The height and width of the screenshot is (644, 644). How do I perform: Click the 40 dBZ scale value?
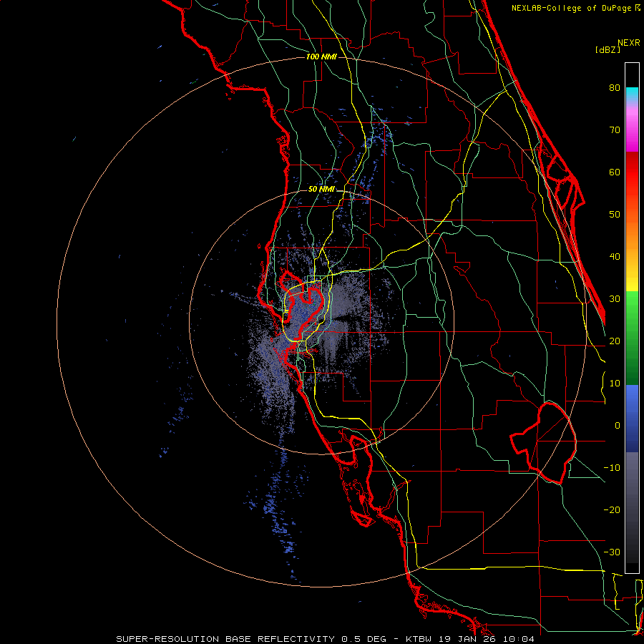click(x=615, y=257)
